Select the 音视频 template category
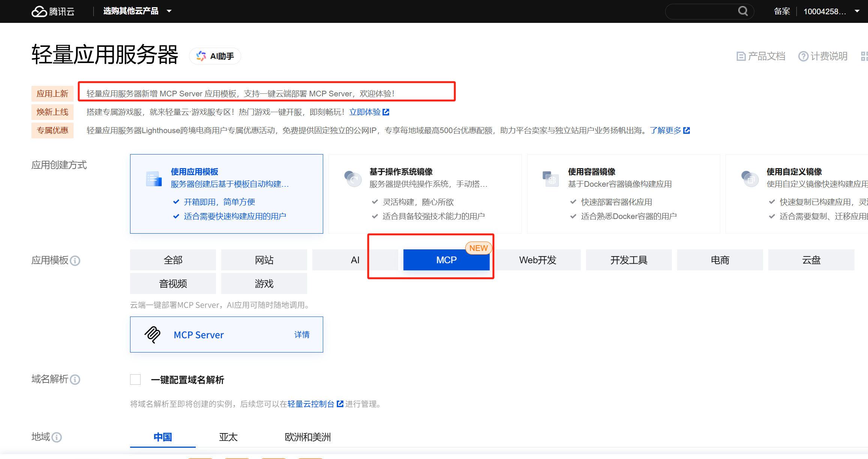Viewport: 868px width, 459px height. (x=173, y=283)
